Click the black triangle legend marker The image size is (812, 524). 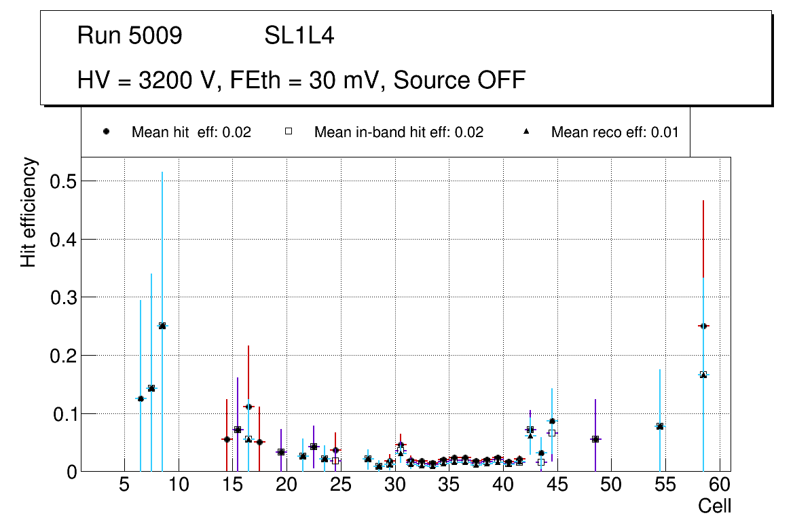tap(527, 132)
